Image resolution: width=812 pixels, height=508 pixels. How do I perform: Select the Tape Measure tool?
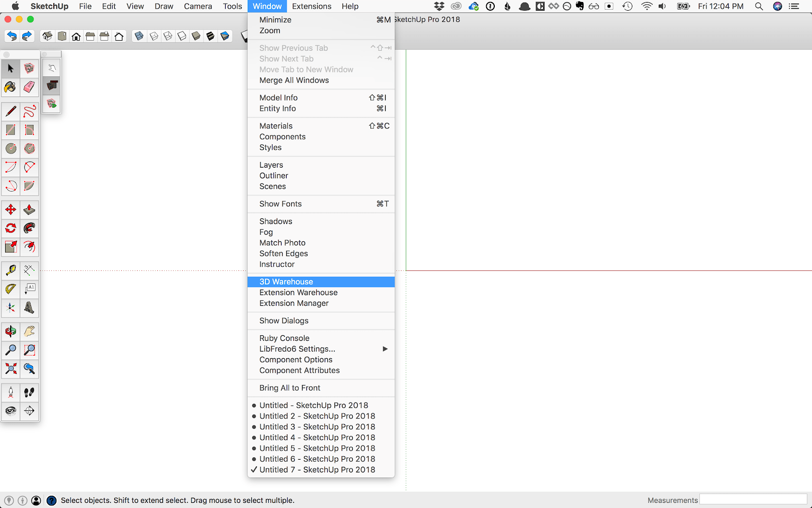tap(11, 271)
